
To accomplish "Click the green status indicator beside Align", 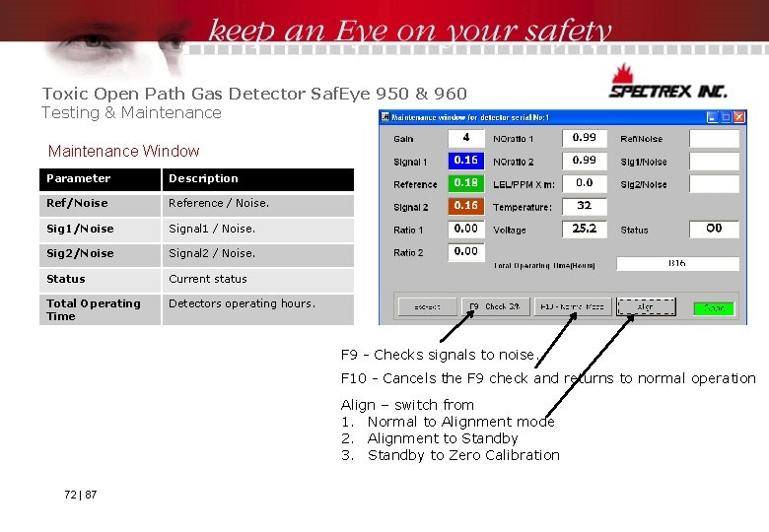I will (x=714, y=308).
